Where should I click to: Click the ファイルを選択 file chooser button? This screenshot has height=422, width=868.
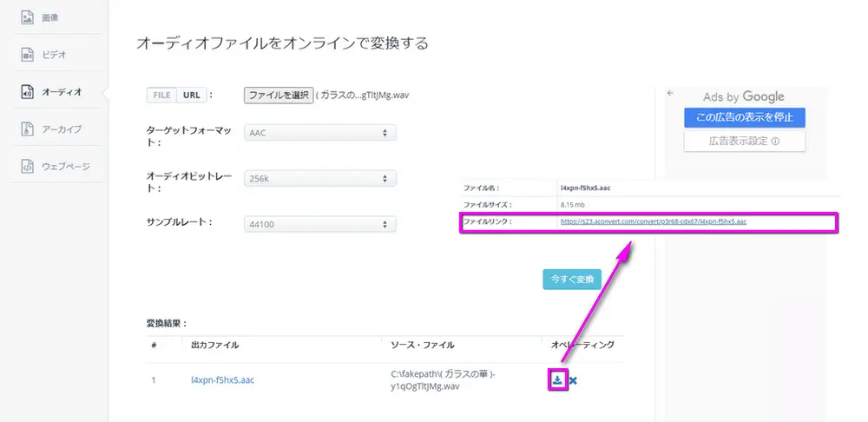coord(278,96)
